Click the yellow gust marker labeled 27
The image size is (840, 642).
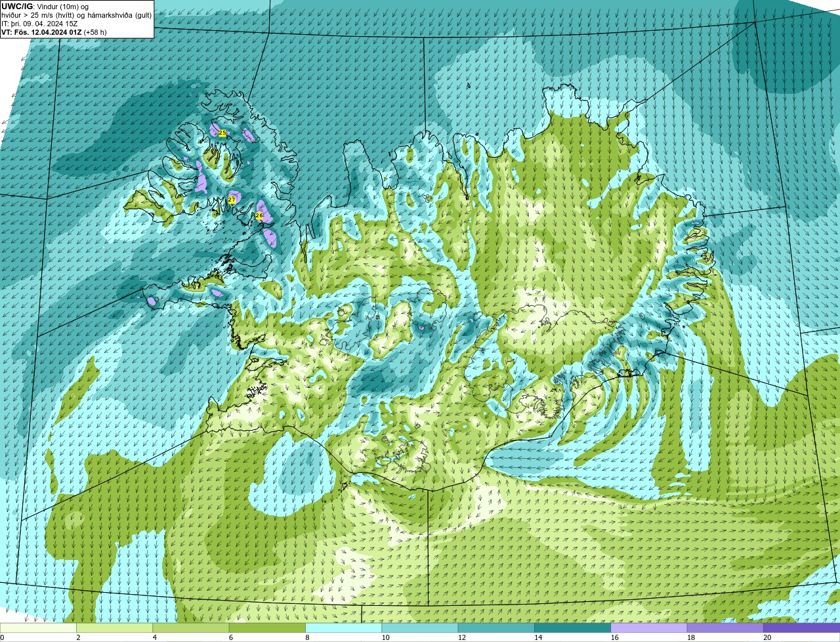[x=232, y=200]
